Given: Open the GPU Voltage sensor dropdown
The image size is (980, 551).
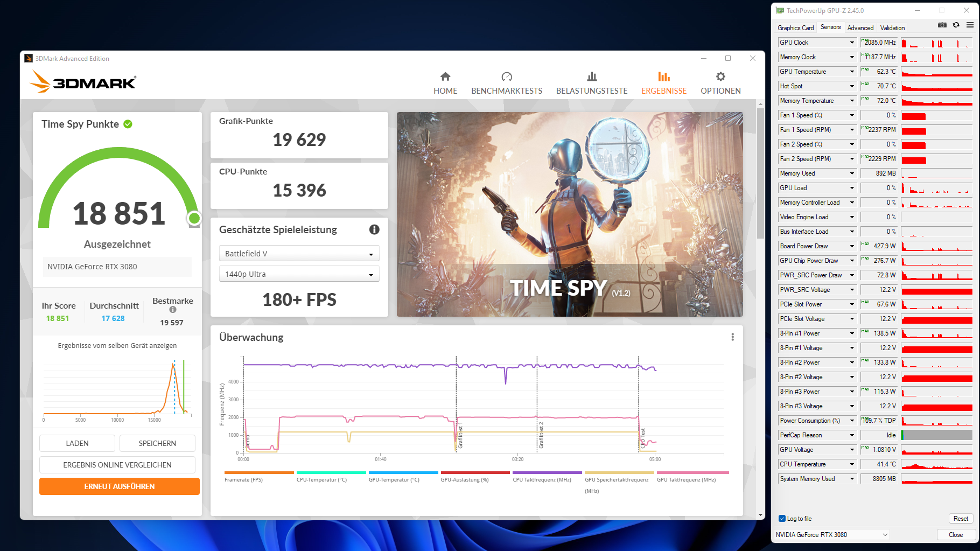Looking at the screenshot, I should [x=852, y=450].
